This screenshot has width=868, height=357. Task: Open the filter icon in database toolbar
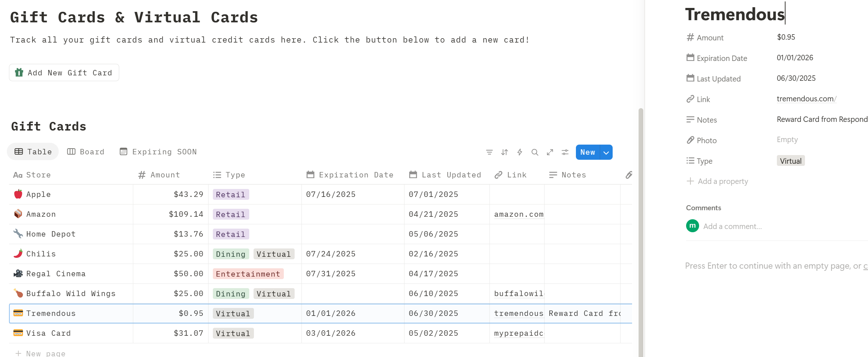click(x=489, y=152)
